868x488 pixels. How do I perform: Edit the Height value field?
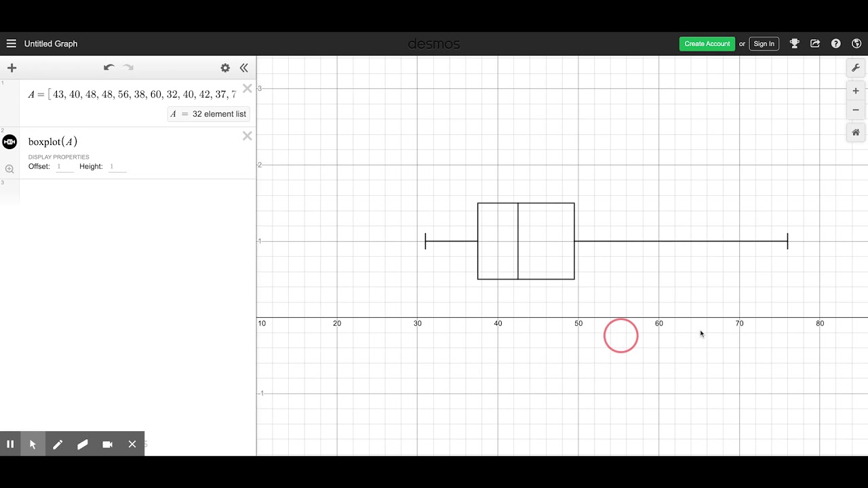117,167
